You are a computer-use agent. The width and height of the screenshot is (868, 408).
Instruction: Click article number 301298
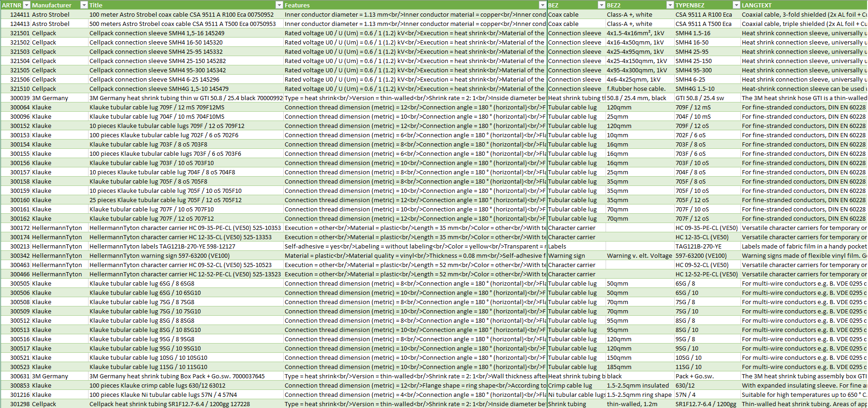pyautogui.click(x=16, y=404)
